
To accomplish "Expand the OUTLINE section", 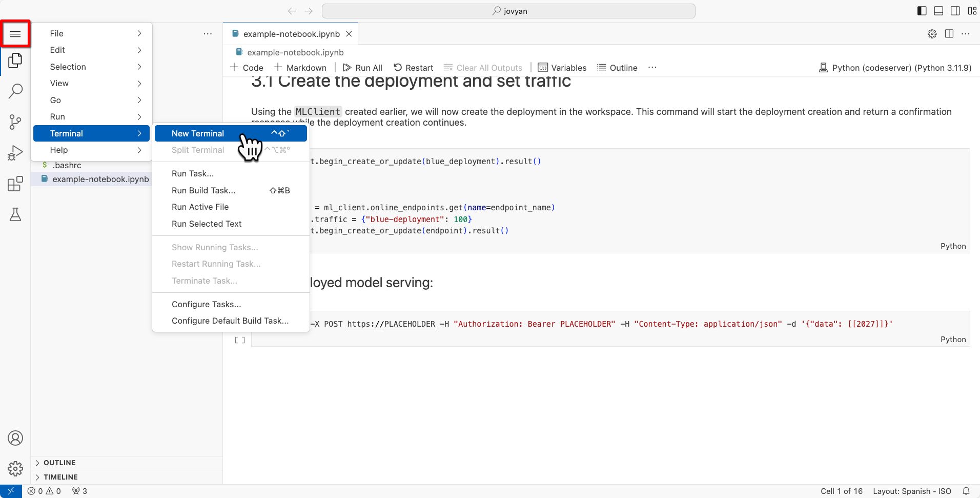I will (x=59, y=463).
